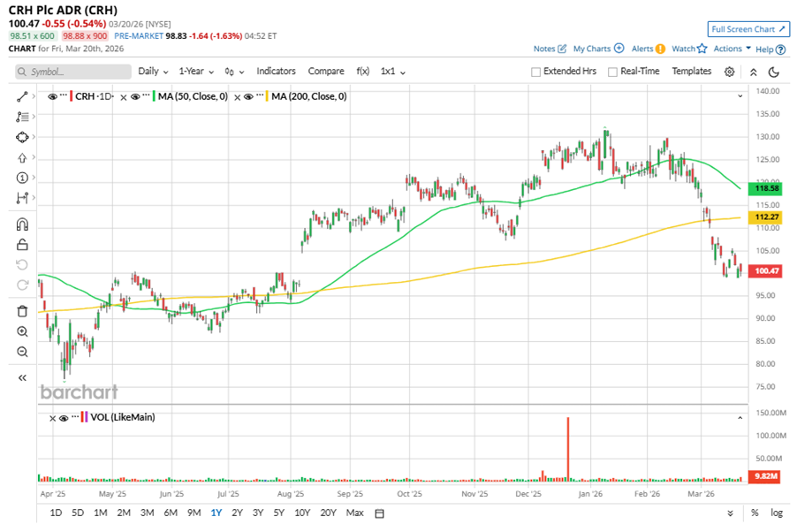The height and width of the screenshot is (532, 797).
Task: Open Notes edit icon
Action: coord(562,49)
